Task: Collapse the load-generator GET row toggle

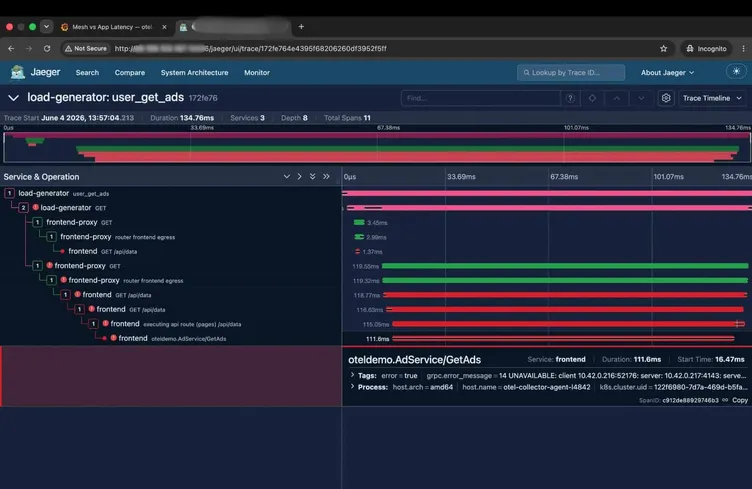Action: tap(23, 208)
